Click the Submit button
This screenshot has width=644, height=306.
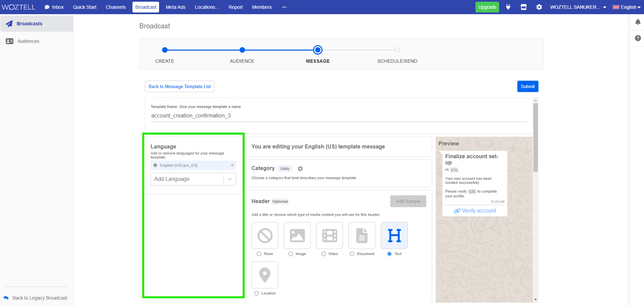pyautogui.click(x=527, y=86)
